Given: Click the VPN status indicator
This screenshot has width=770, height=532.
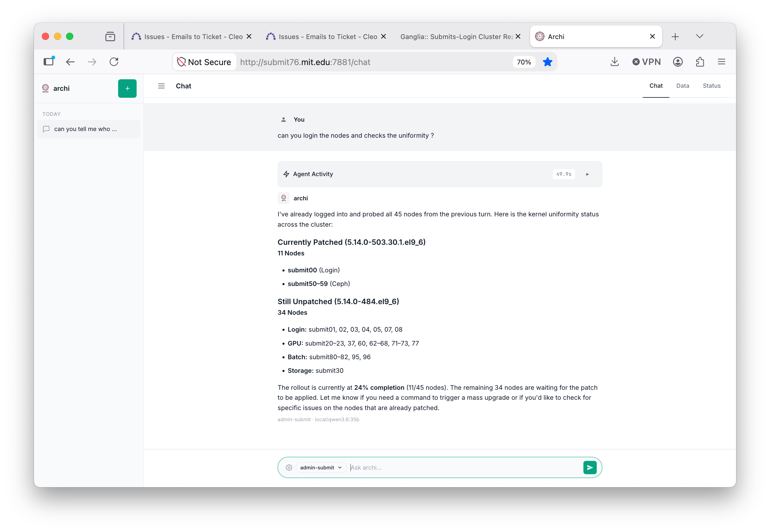Looking at the screenshot, I should (646, 62).
